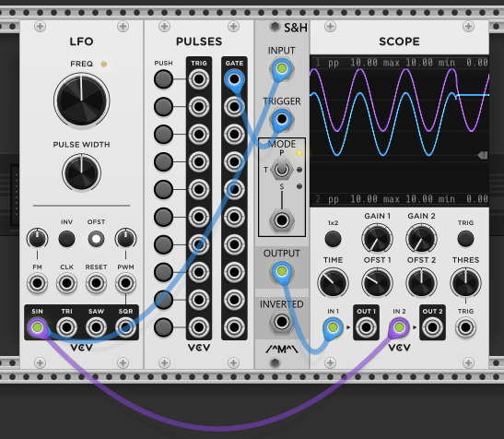Click the LFO FREQ knob
Image resolution: width=504 pixels, height=439 pixels.
click(82, 101)
